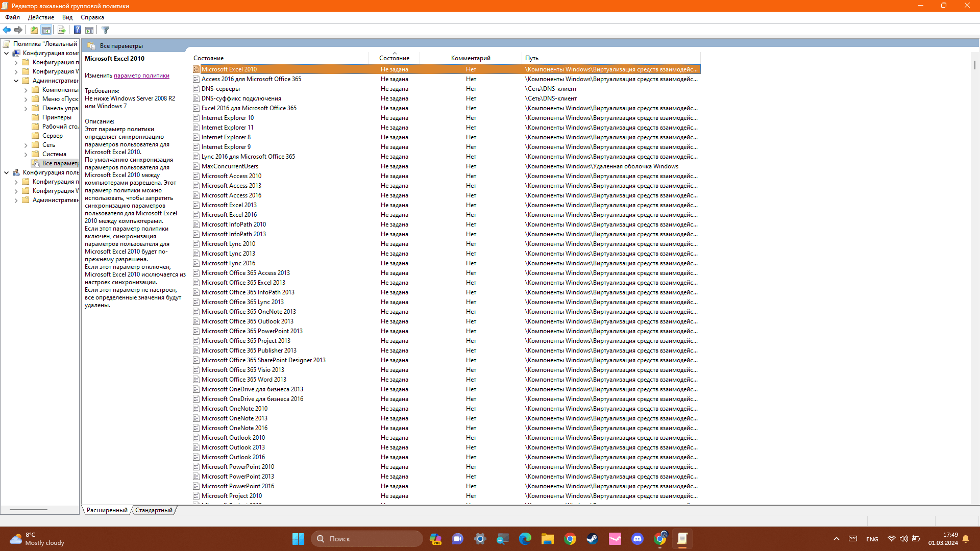Click the tree pane horizontal scrollbar

tap(29, 510)
